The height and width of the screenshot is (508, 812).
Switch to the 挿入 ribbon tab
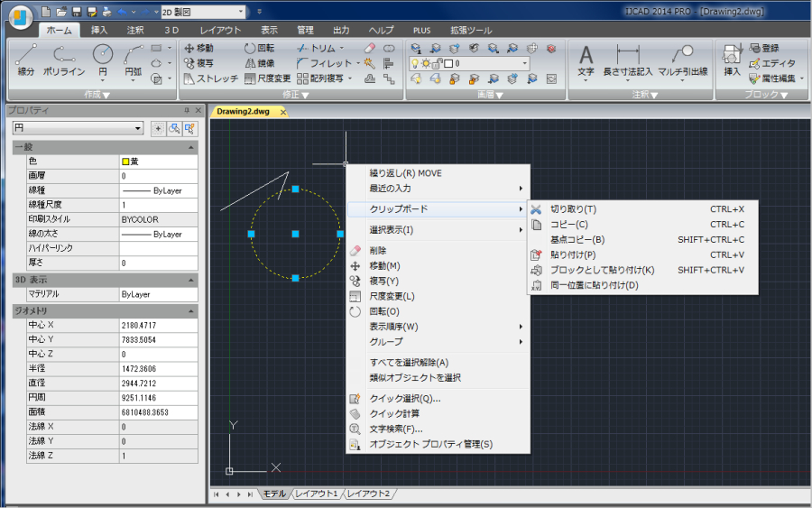(99, 30)
